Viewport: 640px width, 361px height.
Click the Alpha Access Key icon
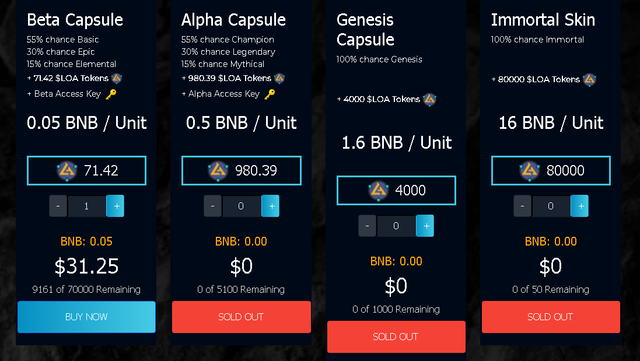(x=269, y=94)
